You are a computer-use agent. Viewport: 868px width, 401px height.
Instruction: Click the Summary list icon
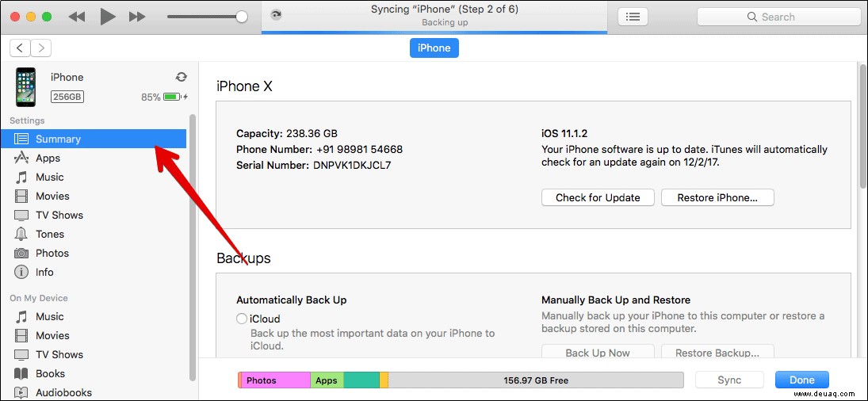[x=21, y=139]
